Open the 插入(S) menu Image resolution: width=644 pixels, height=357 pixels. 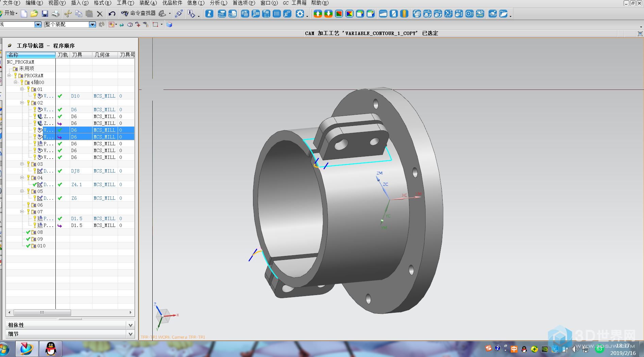pos(80,3)
